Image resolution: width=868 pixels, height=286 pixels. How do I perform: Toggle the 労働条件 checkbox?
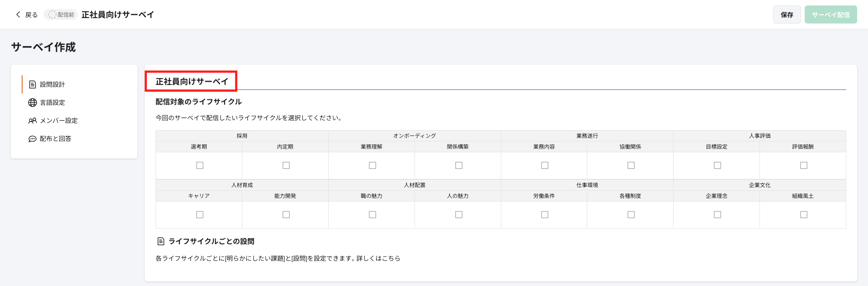(544, 215)
